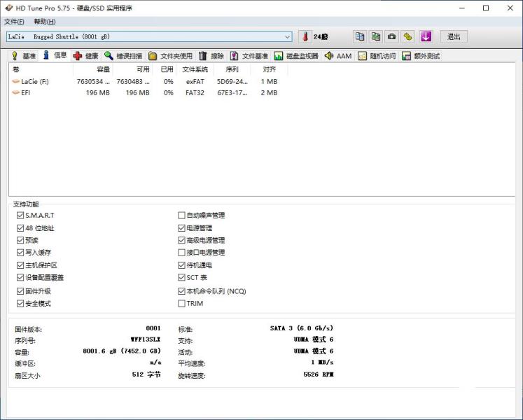The width and height of the screenshot is (523, 420).
Task: Toggle the 电源管理 checkbox
Action: click(x=181, y=228)
